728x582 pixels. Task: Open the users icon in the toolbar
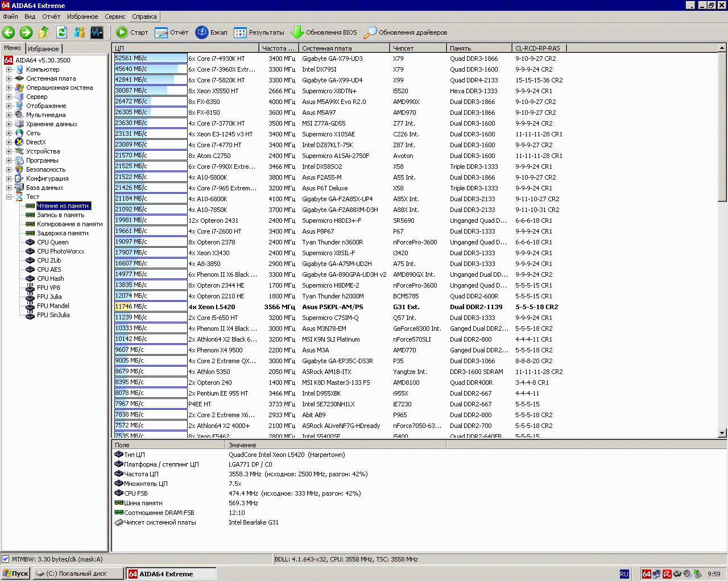click(80, 32)
